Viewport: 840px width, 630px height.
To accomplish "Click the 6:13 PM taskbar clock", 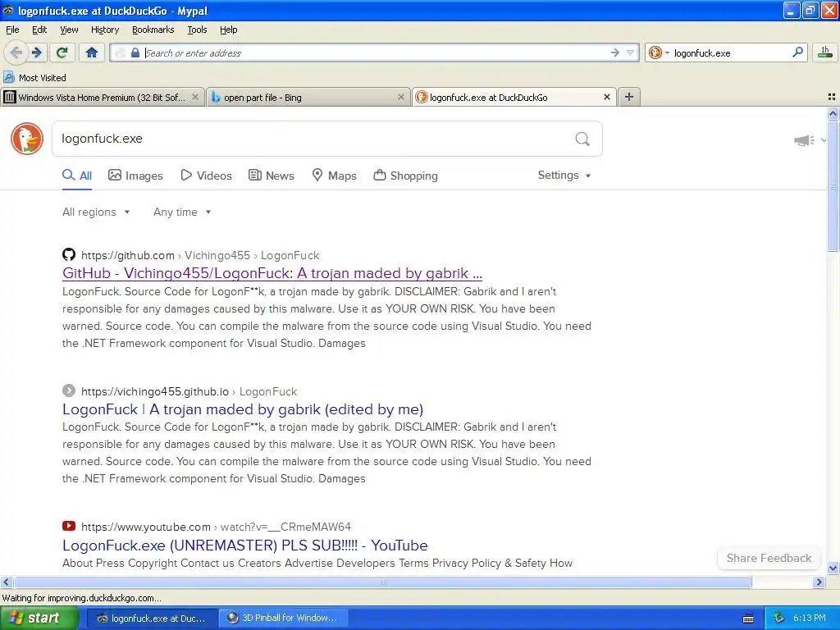I will (810, 619).
